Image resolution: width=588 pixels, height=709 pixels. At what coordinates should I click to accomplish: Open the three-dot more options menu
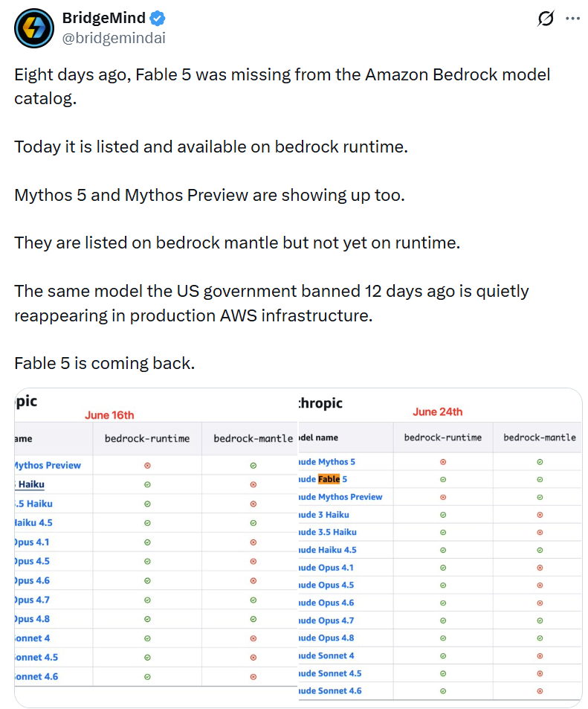click(x=572, y=19)
